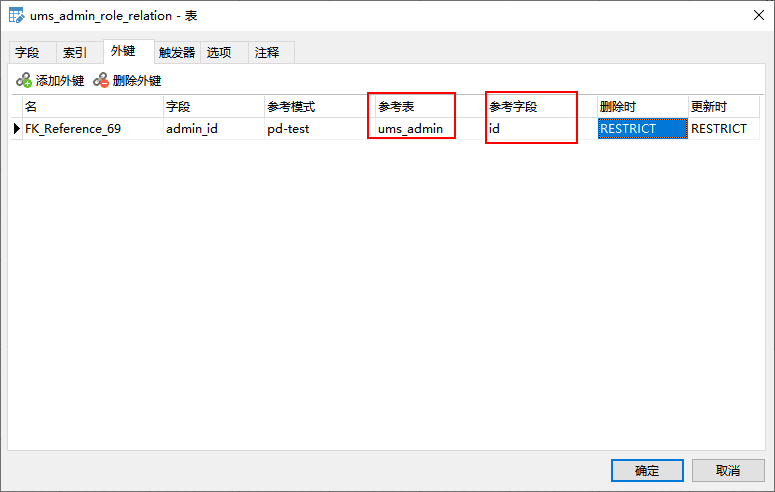Switch to the 索引 tab
Screen dimensions: 775x492
click(x=80, y=52)
